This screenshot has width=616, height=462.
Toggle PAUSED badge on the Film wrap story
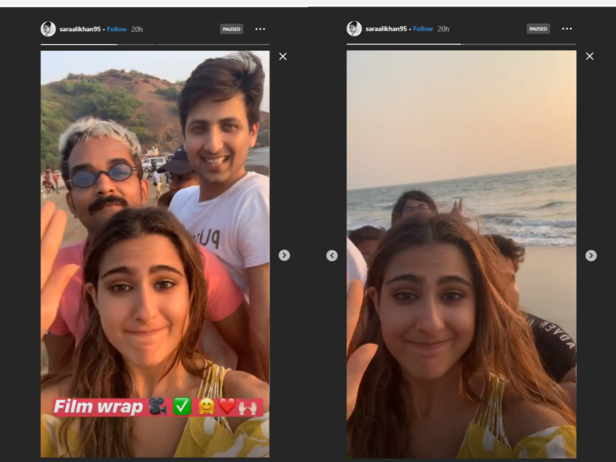tap(231, 29)
